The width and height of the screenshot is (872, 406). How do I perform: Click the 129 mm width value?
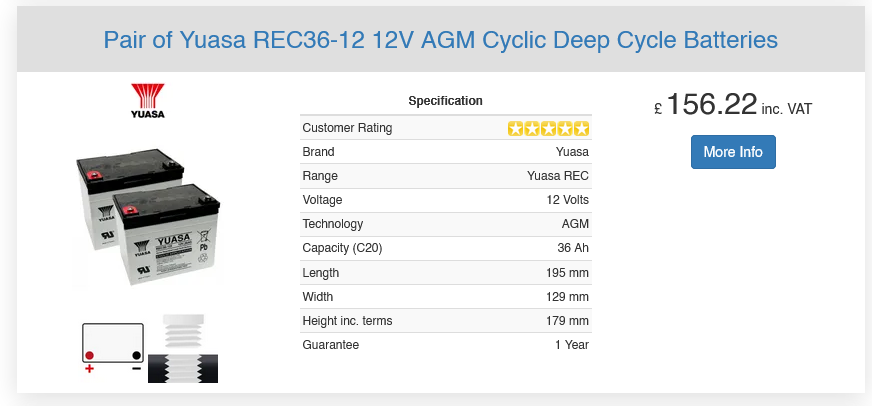[x=566, y=297]
